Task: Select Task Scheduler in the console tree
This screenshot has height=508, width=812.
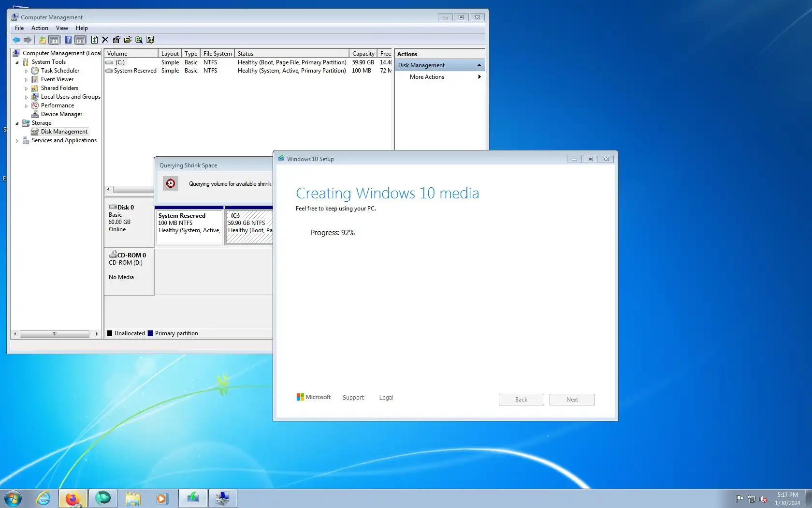Action: point(60,71)
